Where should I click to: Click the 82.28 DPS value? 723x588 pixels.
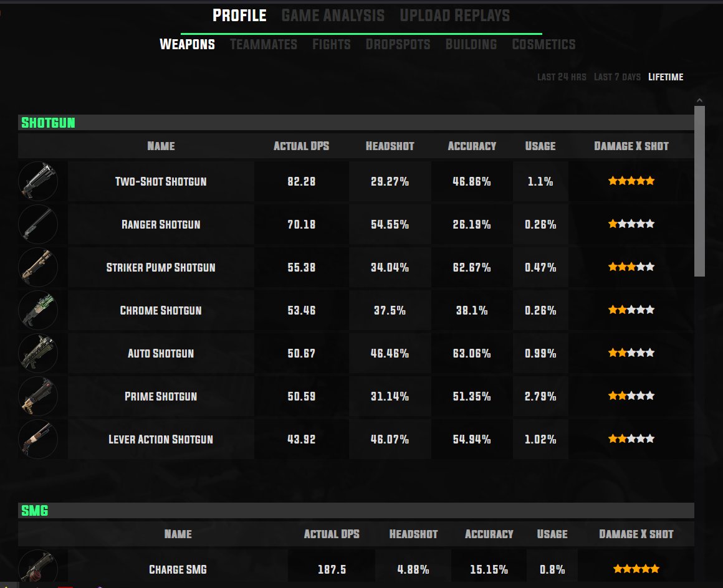tap(302, 181)
